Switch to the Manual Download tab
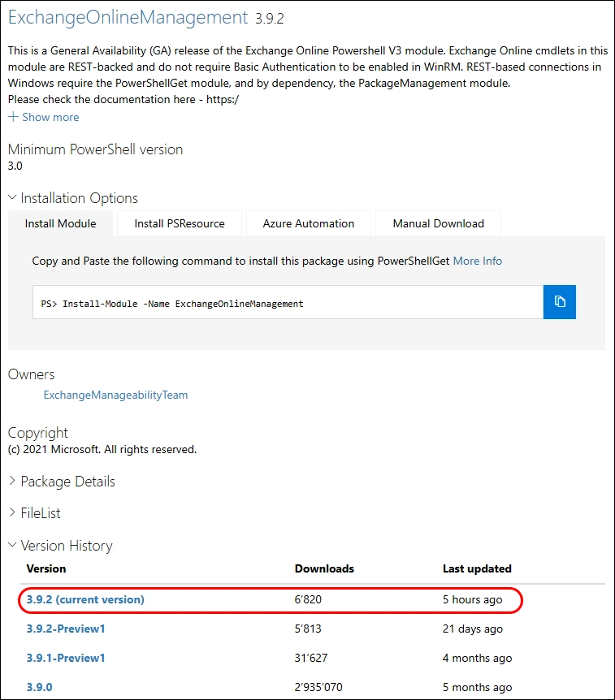The width and height of the screenshot is (615, 700). click(x=438, y=223)
